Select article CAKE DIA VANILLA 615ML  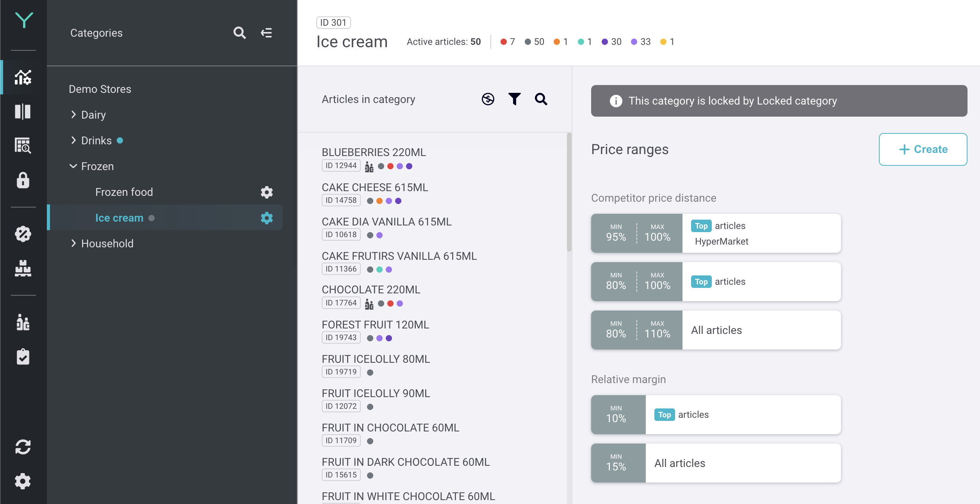tap(387, 222)
